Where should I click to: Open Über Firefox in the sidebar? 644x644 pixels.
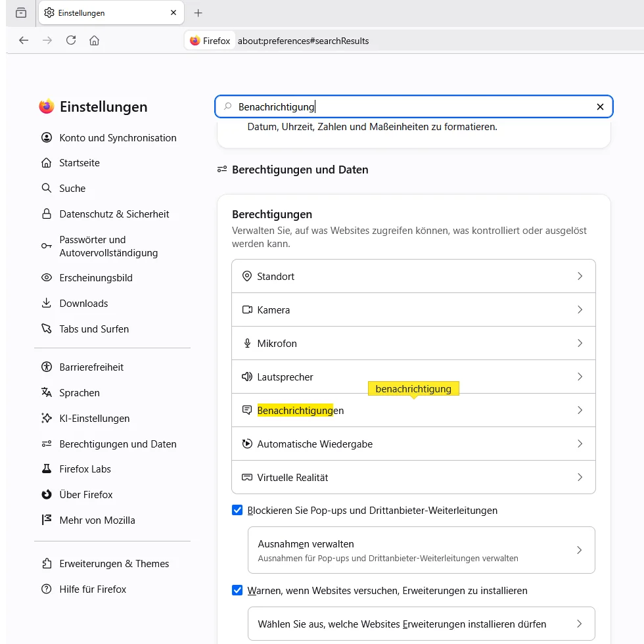[x=86, y=494]
